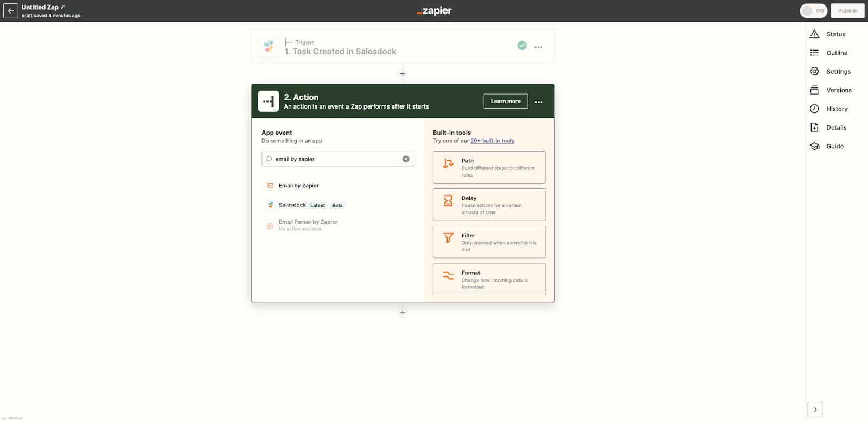Screen dimensions: 868x422
Task: Click the Delay hourglass icon
Action: [x=448, y=201]
